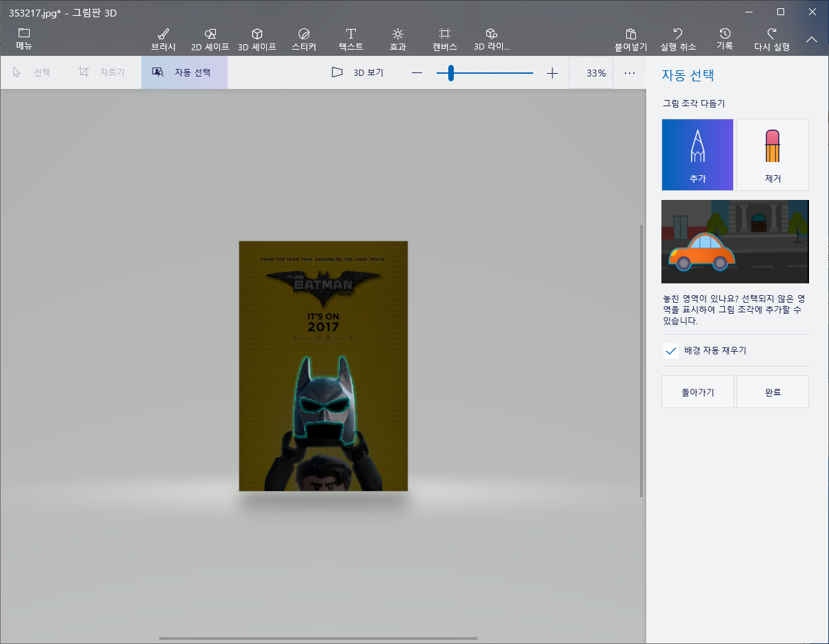Screen dimensions: 829x644
Task: Click the car tutorial preview thumbnail
Action: click(735, 241)
